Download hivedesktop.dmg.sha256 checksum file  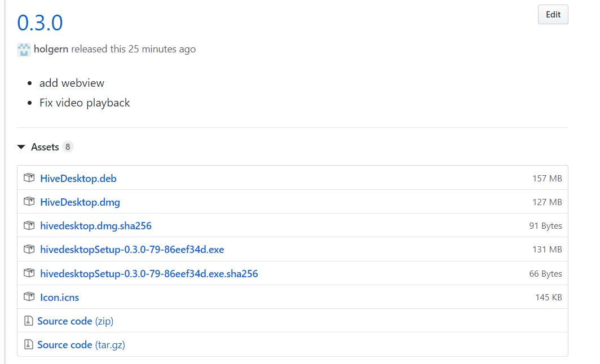(x=96, y=226)
